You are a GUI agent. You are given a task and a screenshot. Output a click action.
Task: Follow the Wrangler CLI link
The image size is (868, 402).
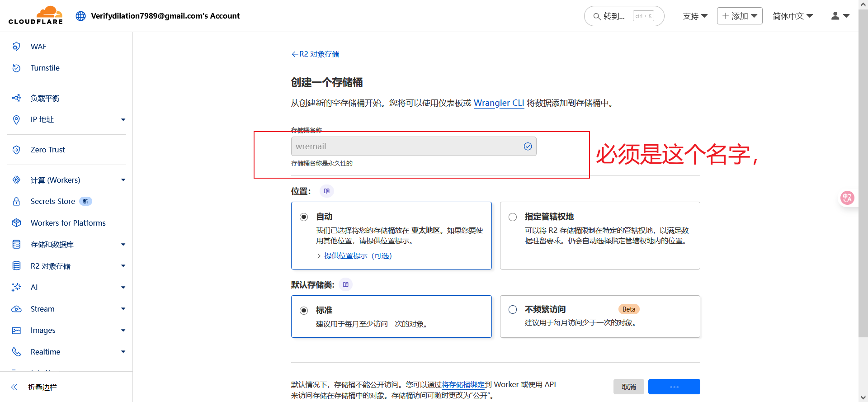pos(499,103)
